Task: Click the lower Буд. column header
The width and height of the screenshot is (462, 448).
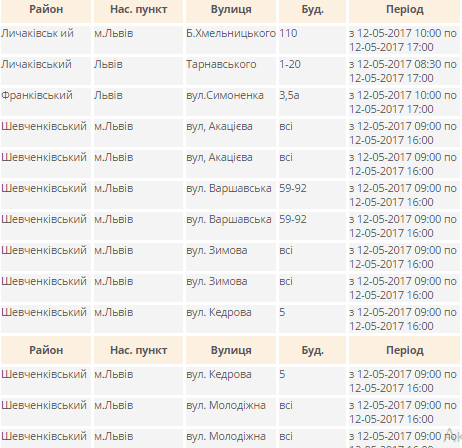Action: click(x=312, y=350)
